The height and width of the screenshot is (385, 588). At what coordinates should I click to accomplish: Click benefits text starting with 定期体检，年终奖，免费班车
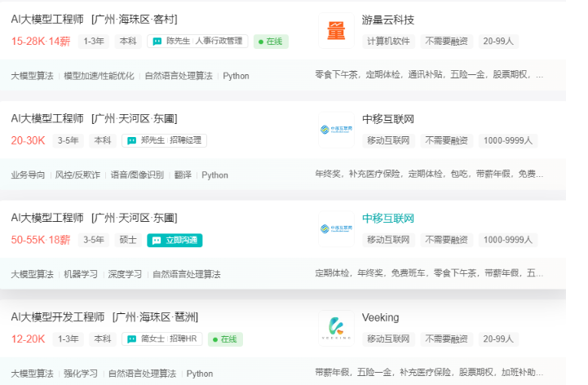coord(429,273)
